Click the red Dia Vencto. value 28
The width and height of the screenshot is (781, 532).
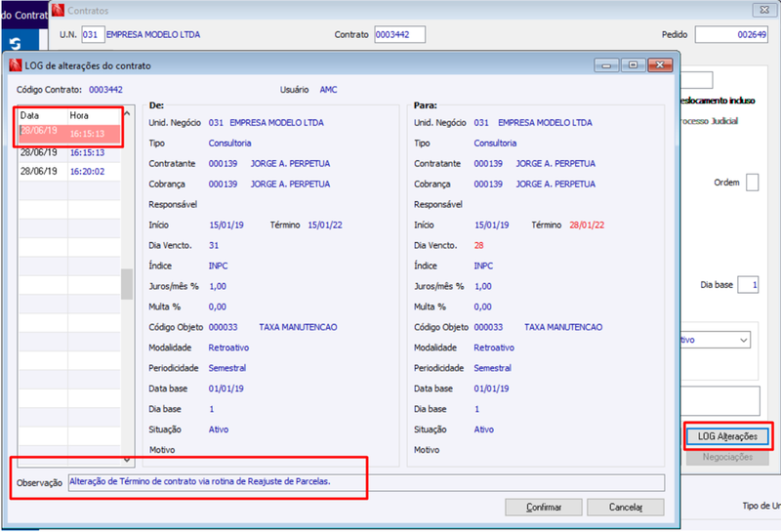pyautogui.click(x=478, y=246)
